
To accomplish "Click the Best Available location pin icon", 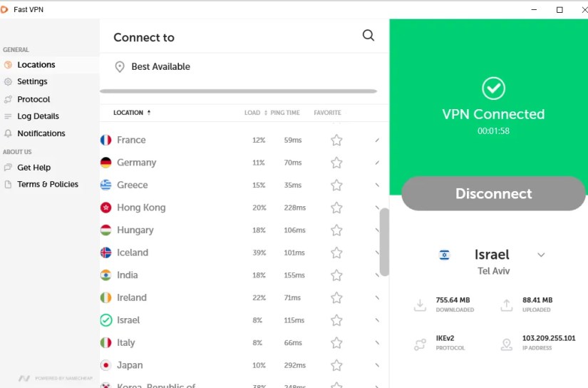I will [x=120, y=67].
